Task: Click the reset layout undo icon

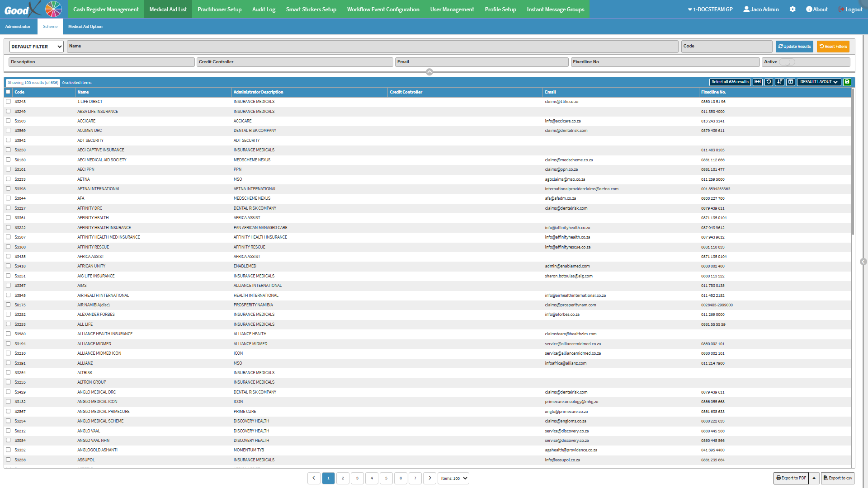Action: click(x=769, y=82)
